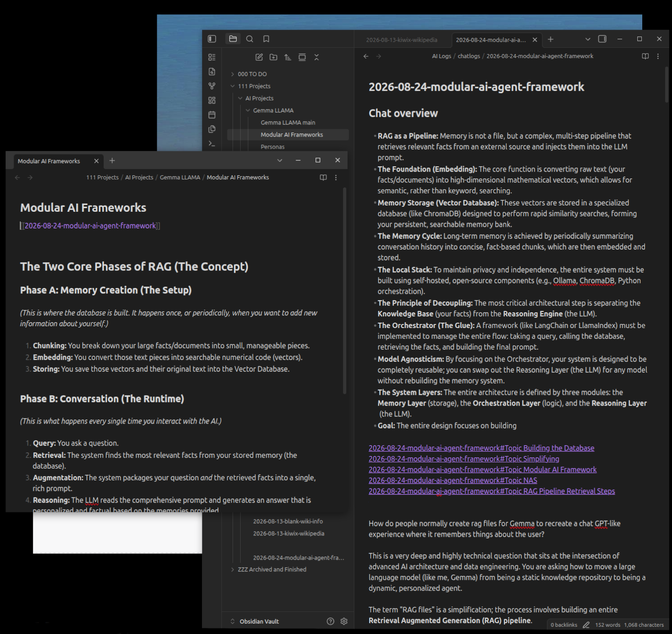672x634 pixels.
Task: Click the checklist ribbon icon above quick switcher
Action: [212, 57]
